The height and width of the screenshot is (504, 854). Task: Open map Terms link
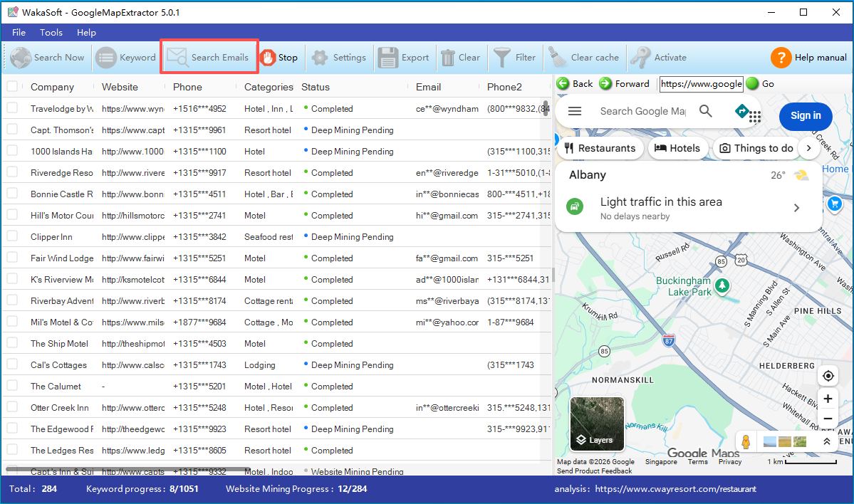tap(698, 461)
